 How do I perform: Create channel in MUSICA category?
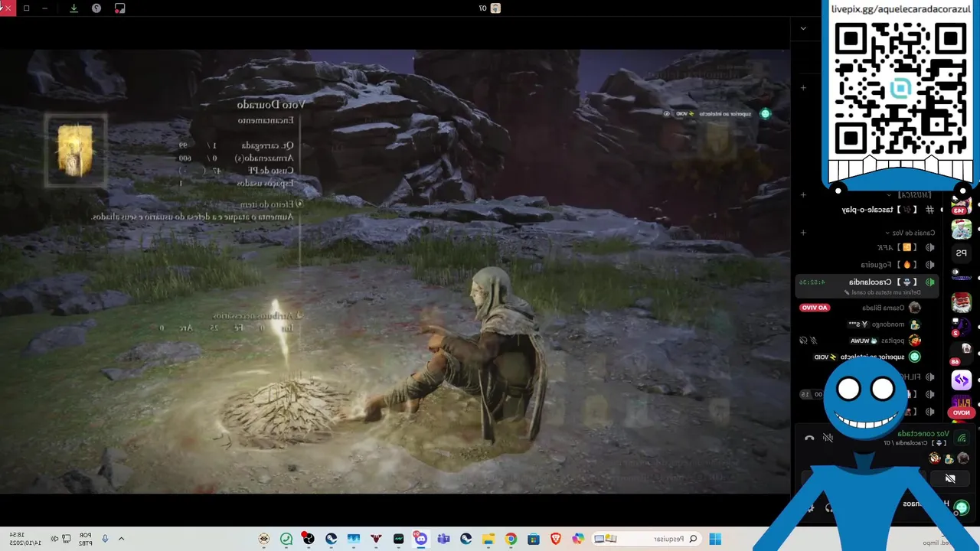click(x=803, y=196)
